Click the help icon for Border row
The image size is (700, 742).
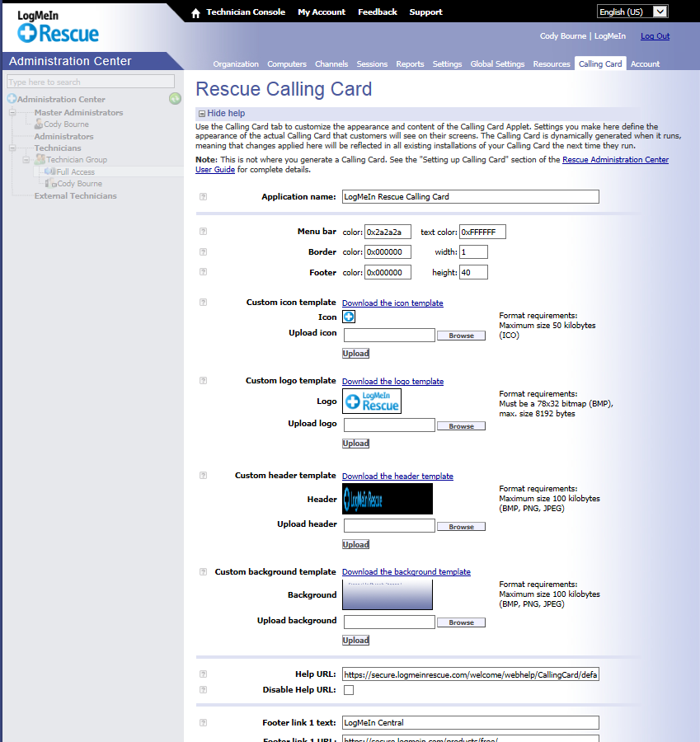pyautogui.click(x=203, y=251)
